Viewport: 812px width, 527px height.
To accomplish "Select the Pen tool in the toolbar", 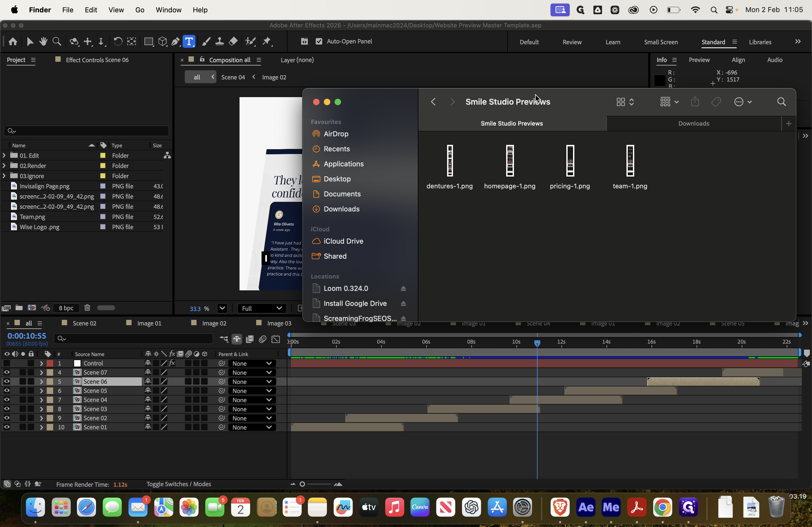I will (175, 42).
